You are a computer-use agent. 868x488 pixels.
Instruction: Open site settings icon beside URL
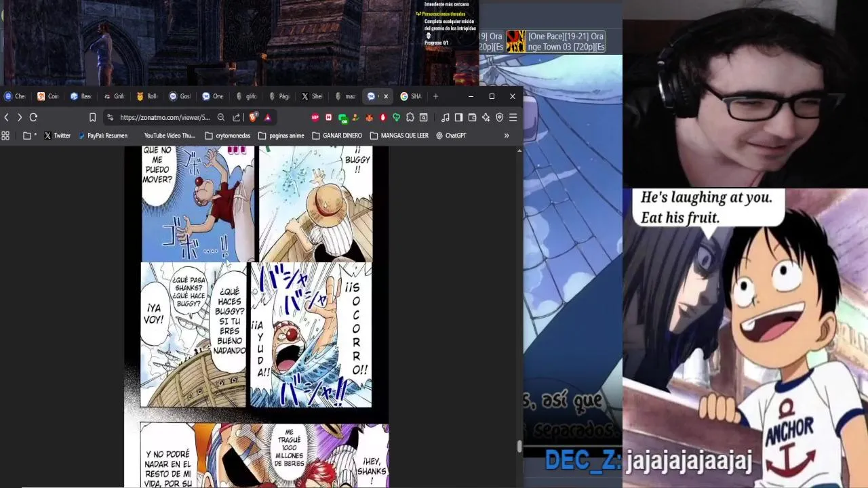click(111, 117)
